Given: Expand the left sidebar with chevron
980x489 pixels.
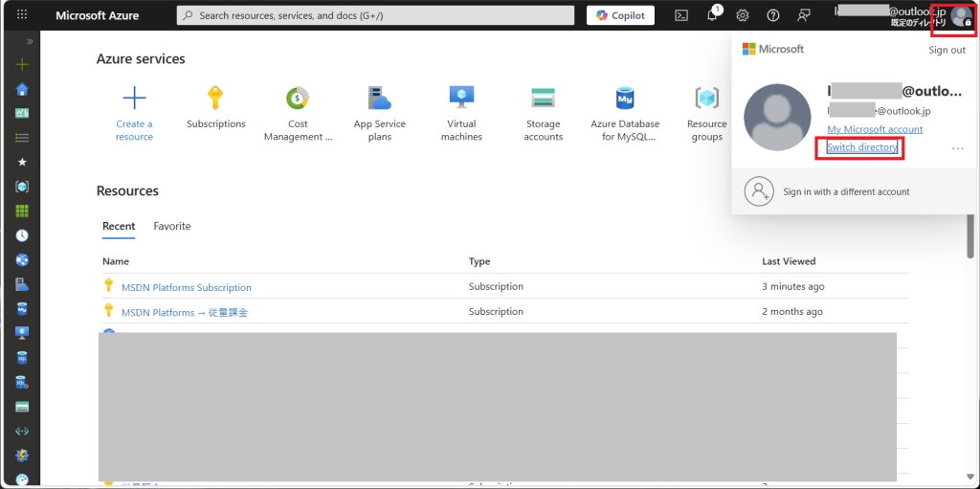Looking at the screenshot, I should coord(30,42).
